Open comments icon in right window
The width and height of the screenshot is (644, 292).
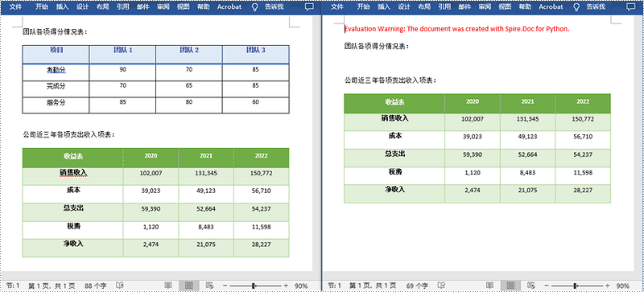[x=631, y=7]
